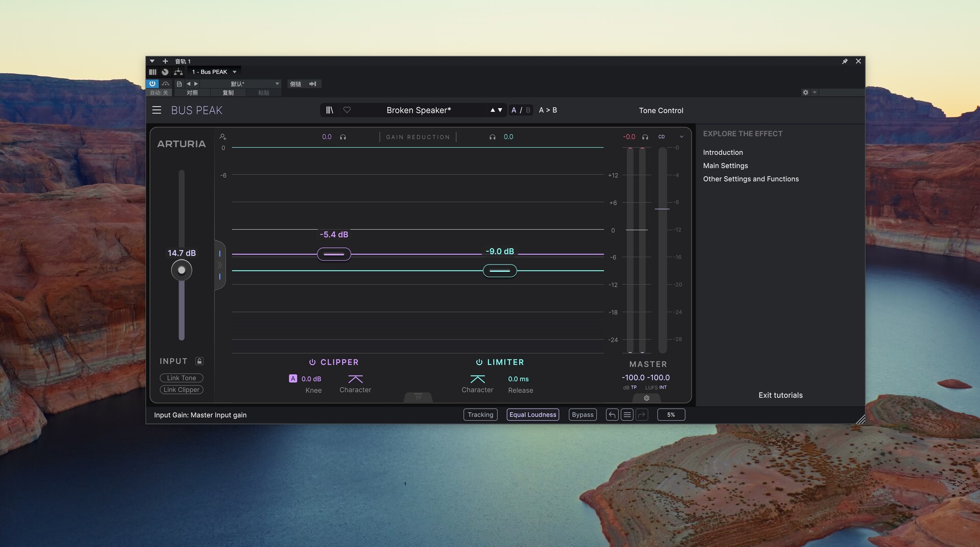Click the 复制 copy button
This screenshot has width=980, height=547.
[x=228, y=93]
